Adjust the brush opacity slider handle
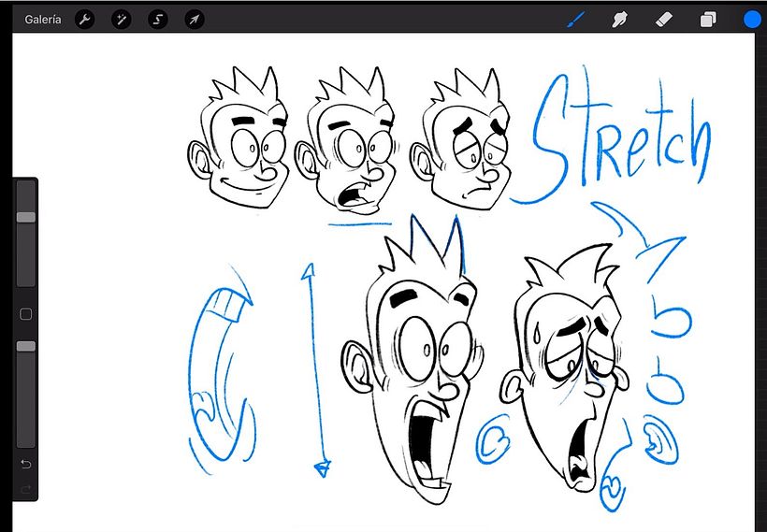767x532 pixels. (x=26, y=346)
